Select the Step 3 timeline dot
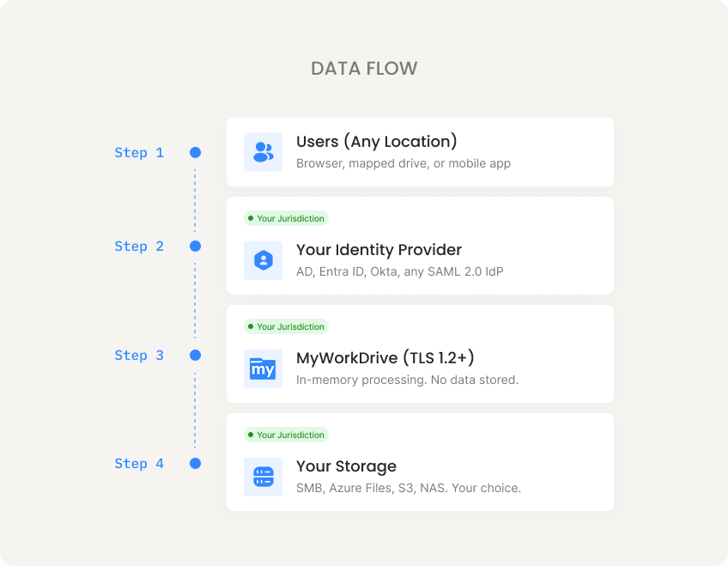This screenshot has height=566, width=728. pyautogui.click(x=196, y=356)
